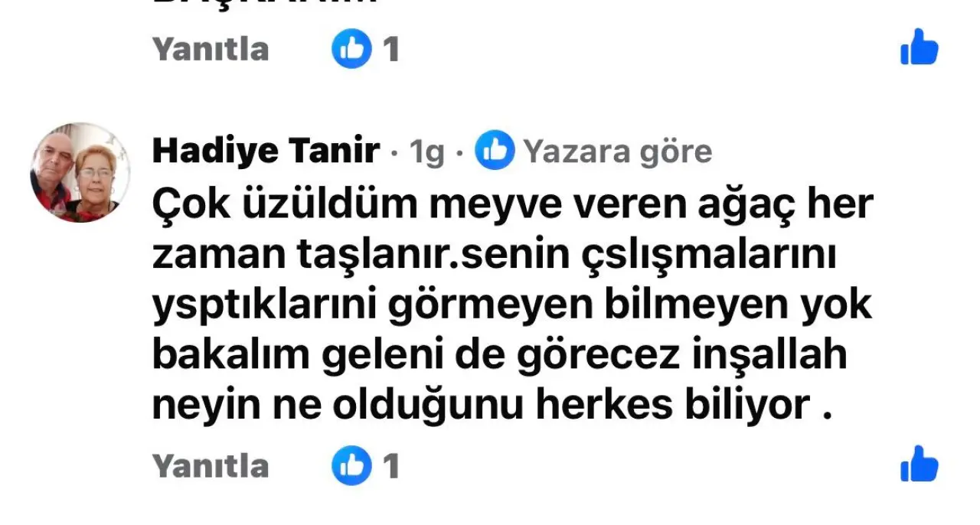This screenshot has height=525, width=980.
Task: Click the comment line starting Çok üzüldüm
Action: pos(512,206)
